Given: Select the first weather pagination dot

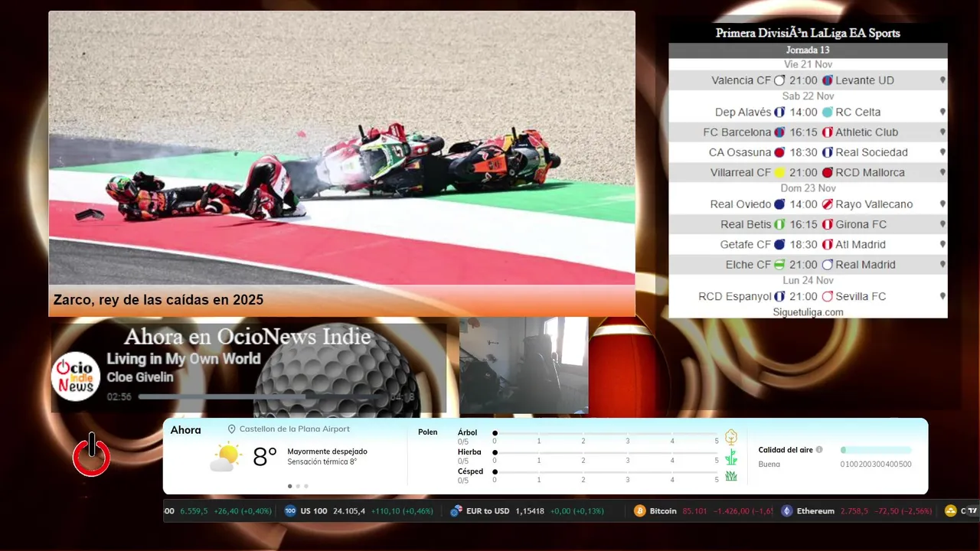Looking at the screenshot, I should pyautogui.click(x=289, y=486).
